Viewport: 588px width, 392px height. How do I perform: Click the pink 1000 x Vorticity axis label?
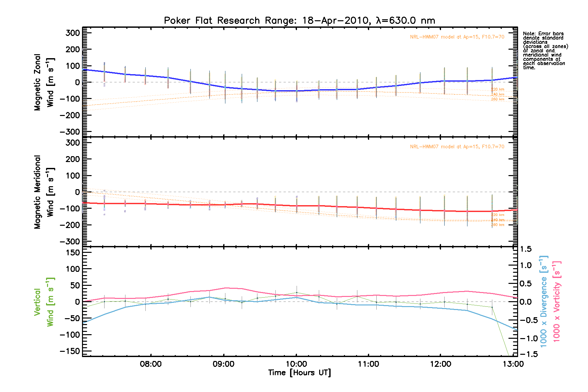click(557, 301)
